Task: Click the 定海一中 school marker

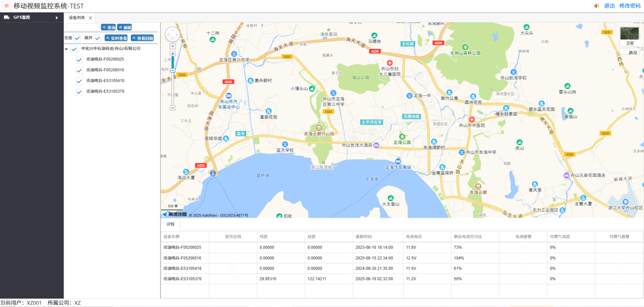Action: pyautogui.click(x=409, y=95)
